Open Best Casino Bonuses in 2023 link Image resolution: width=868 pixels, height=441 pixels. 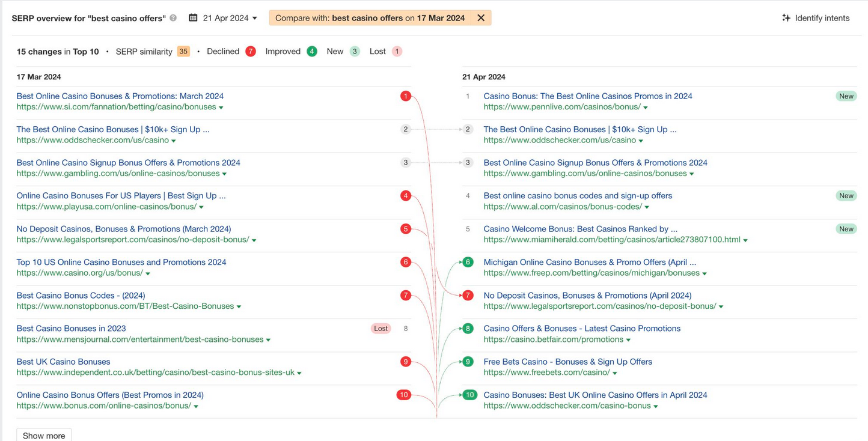(72, 329)
